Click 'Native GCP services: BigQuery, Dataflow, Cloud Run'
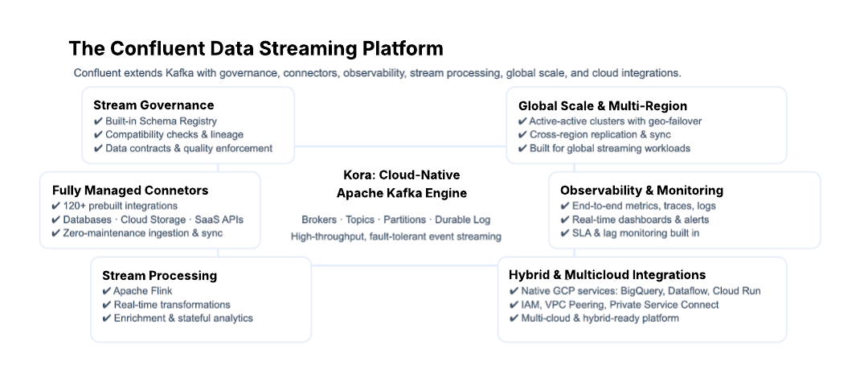This screenshot has height=386, width=868. click(641, 291)
